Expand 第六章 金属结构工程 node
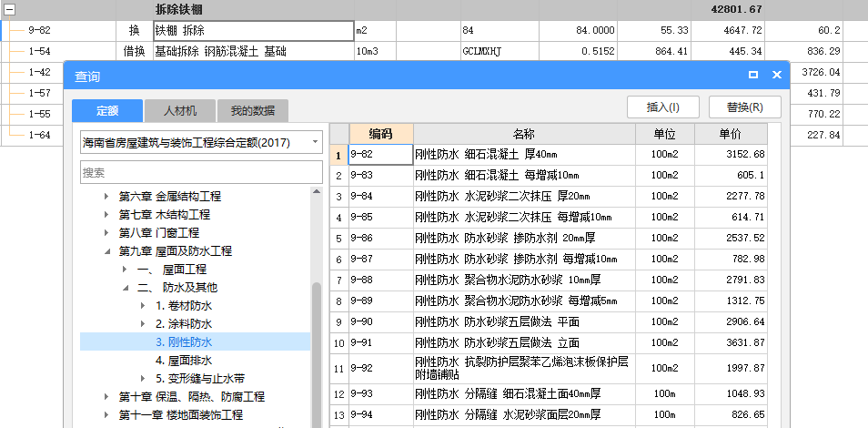Screen dimensions: 868x428 (106, 197)
